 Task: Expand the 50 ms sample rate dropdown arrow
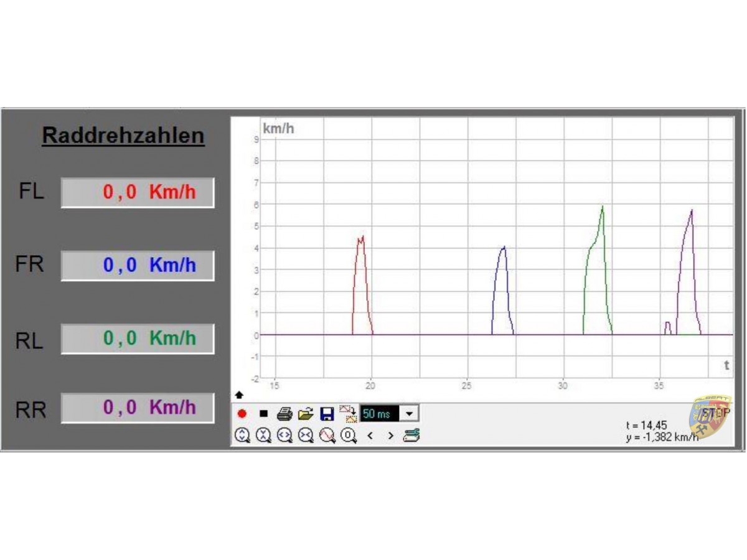click(409, 413)
